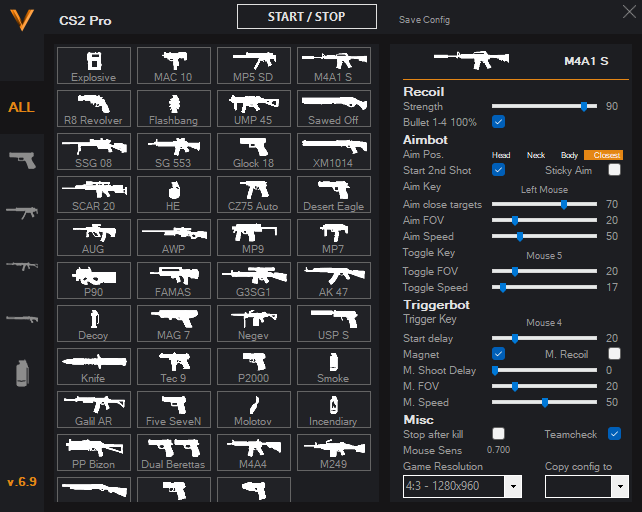Change the Toggle Key Mouse 5 binding
642x512 pixels.
click(544, 256)
